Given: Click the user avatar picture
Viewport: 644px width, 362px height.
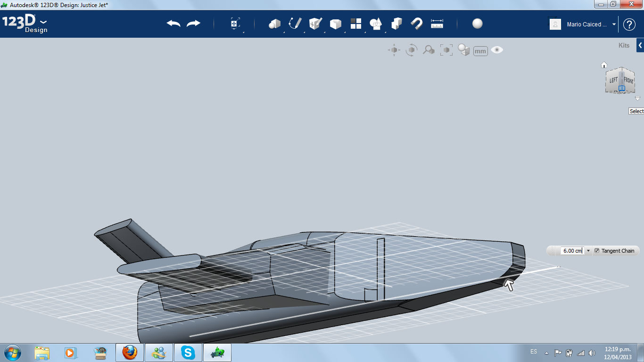Looking at the screenshot, I should [x=555, y=24].
